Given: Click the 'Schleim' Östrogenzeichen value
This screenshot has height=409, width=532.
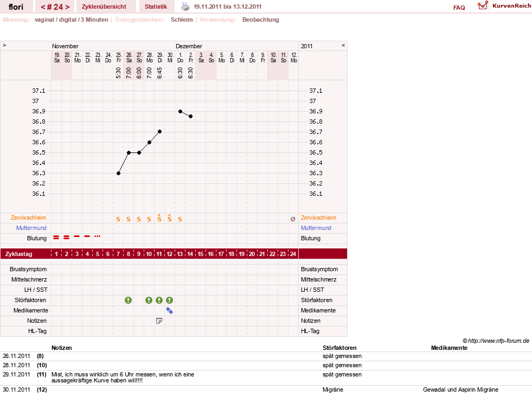Looking at the screenshot, I should (x=182, y=20).
